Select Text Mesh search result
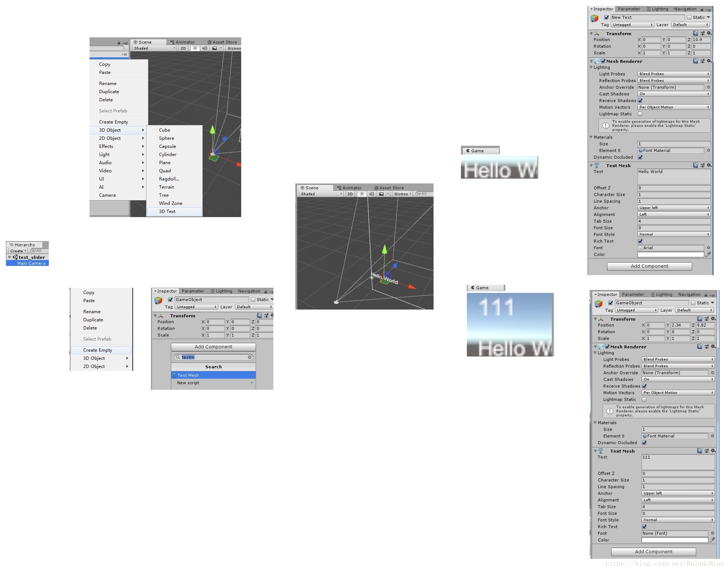The height and width of the screenshot is (571, 728). point(213,375)
